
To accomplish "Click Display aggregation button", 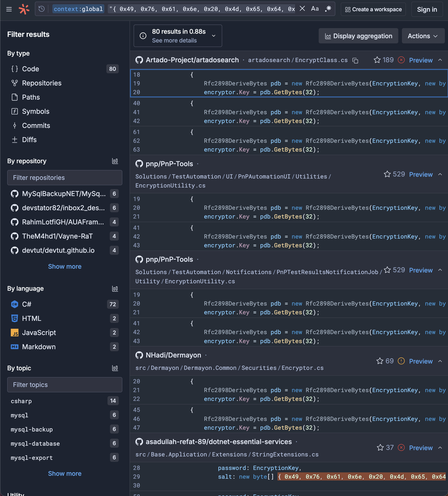I will (358, 36).
